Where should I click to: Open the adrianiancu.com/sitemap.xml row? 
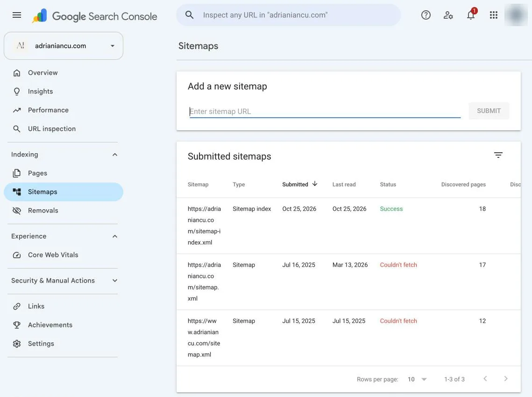pos(348,282)
